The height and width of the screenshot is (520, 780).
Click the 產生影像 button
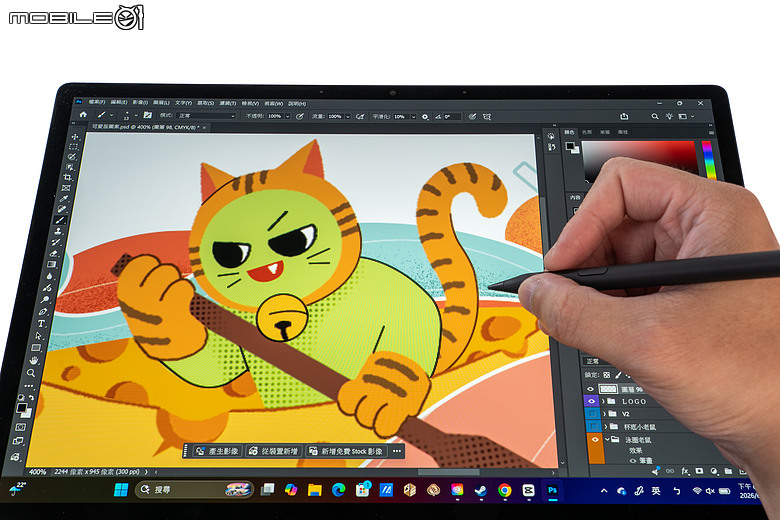click(x=217, y=451)
